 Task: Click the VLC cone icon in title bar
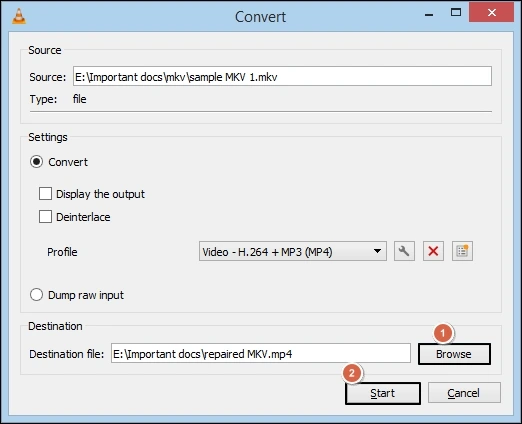pos(19,16)
